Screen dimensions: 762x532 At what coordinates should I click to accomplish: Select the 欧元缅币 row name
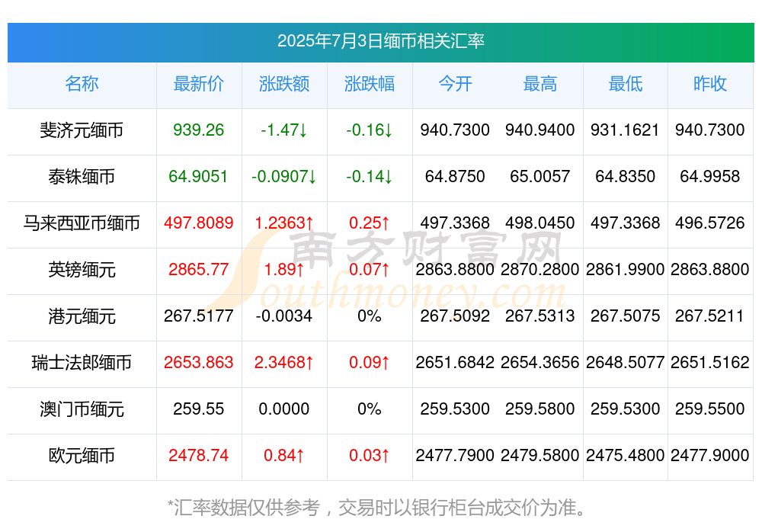(82, 456)
